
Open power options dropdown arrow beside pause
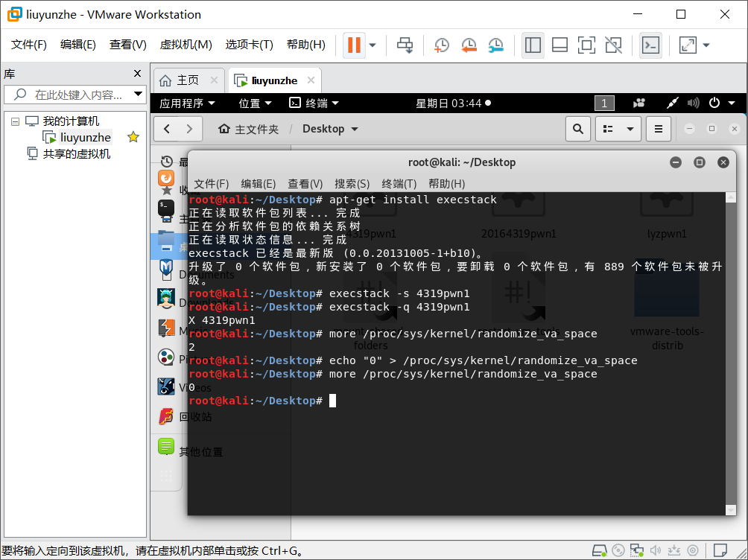click(373, 45)
